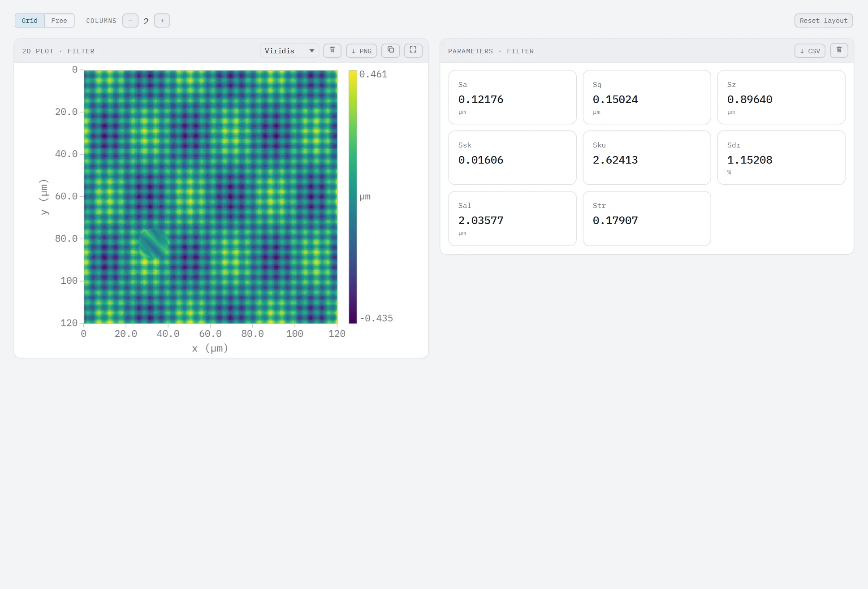
Task: Select the Ssk value 0.01606 card
Action: [512, 157]
